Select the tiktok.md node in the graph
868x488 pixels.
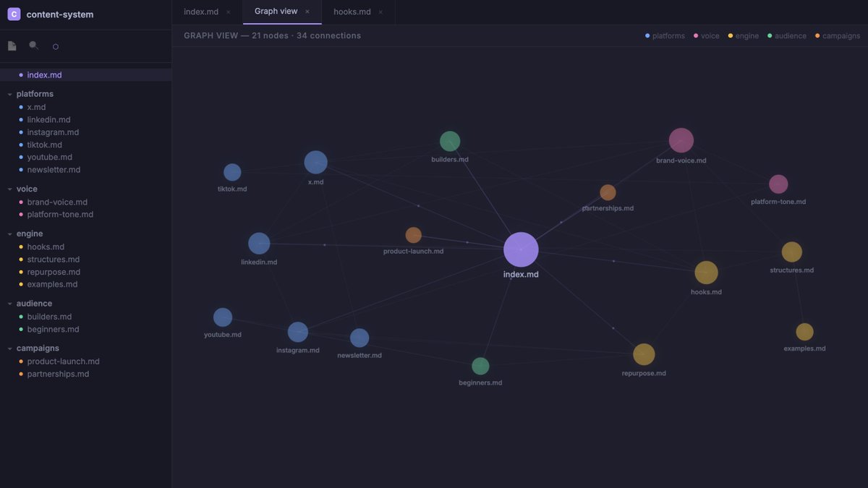pyautogui.click(x=232, y=172)
